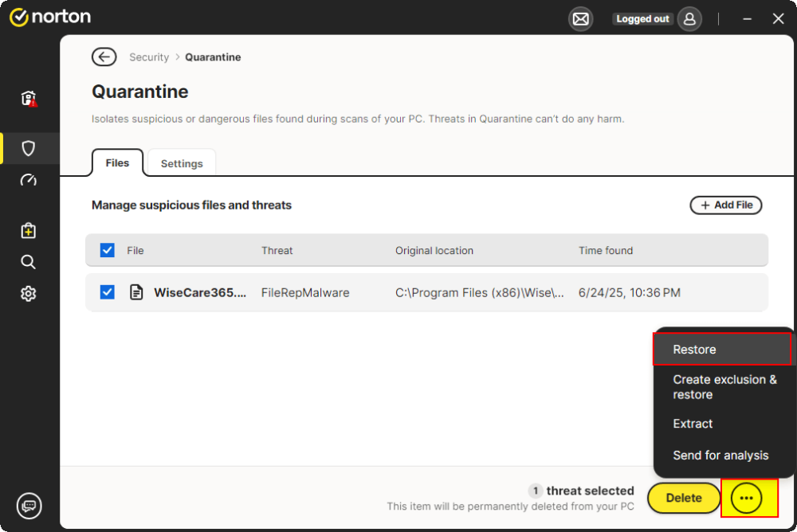Click the Norton logo

[50, 18]
